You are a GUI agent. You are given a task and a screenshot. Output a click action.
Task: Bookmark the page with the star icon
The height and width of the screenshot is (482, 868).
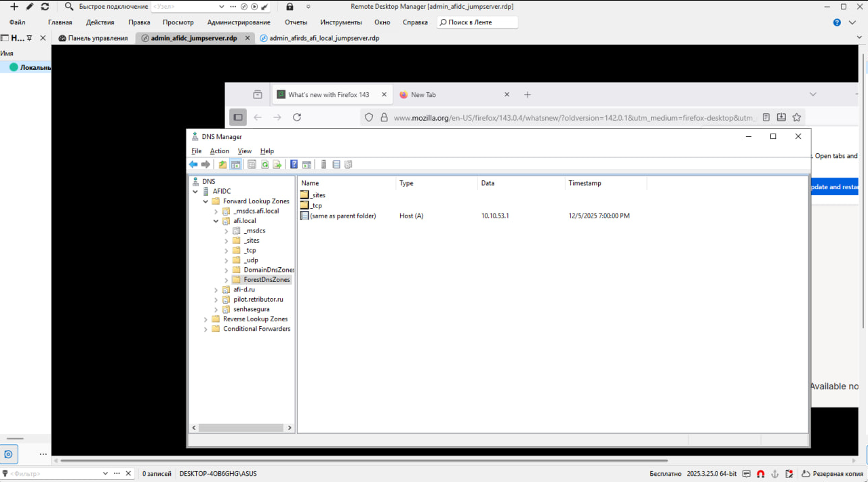tap(797, 117)
